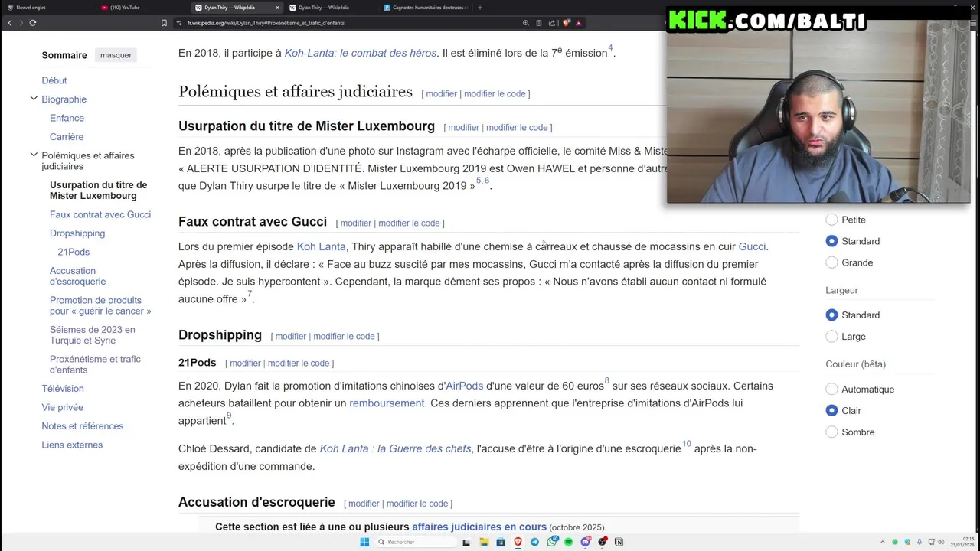This screenshot has height=551, width=980.
Task: Open reader mode icon in address bar
Action: [x=539, y=23]
